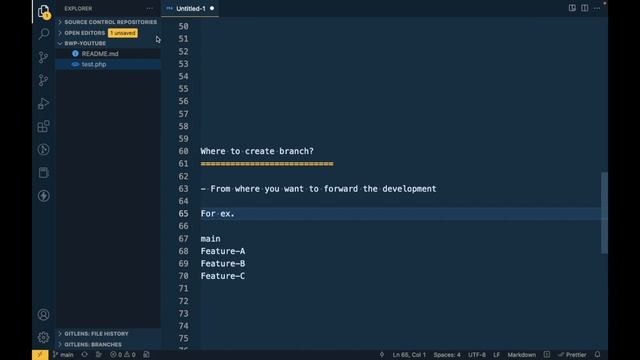Click the errors and warnings count

pos(123,355)
